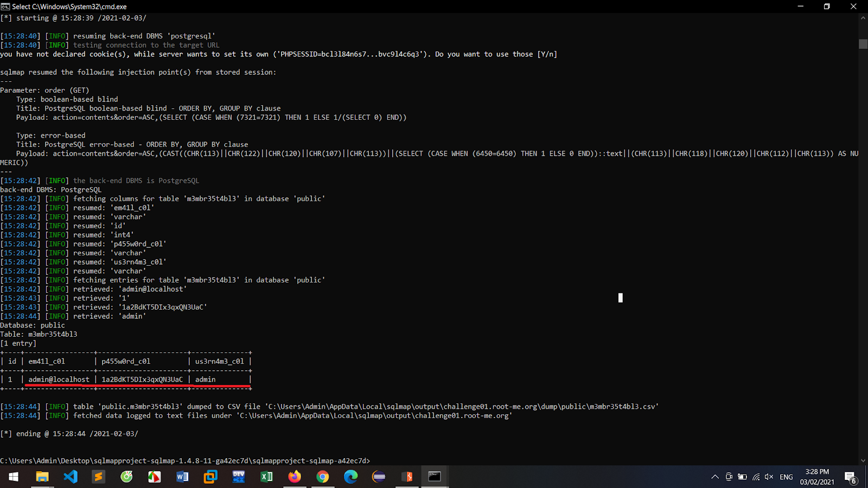Click the 'admin' username table cell
868x488 pixels.
(x=206, y=380)
